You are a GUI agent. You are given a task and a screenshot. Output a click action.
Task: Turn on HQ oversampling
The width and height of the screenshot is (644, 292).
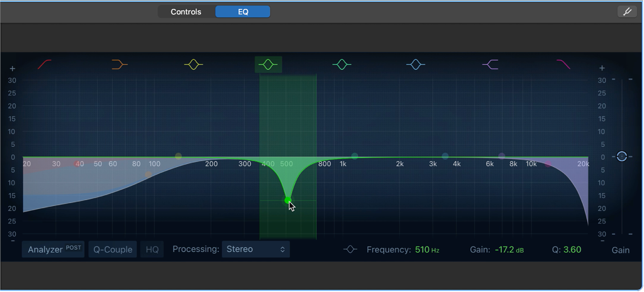point(152,249)
